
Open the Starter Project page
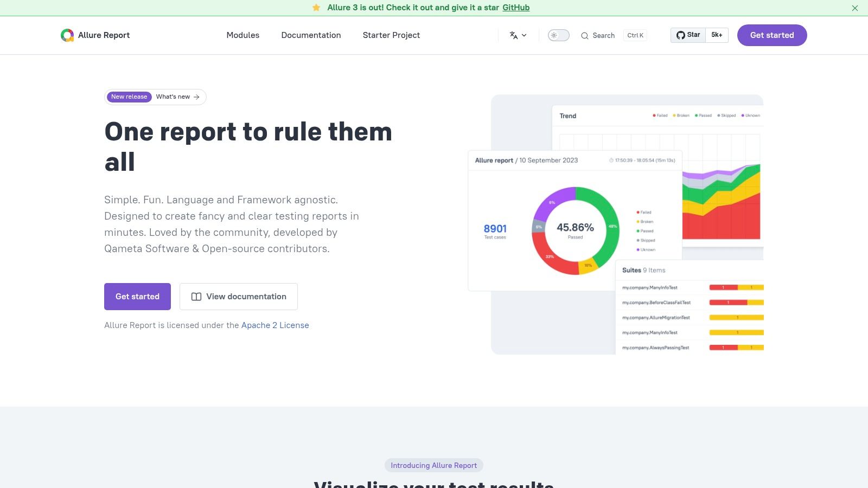391,35
